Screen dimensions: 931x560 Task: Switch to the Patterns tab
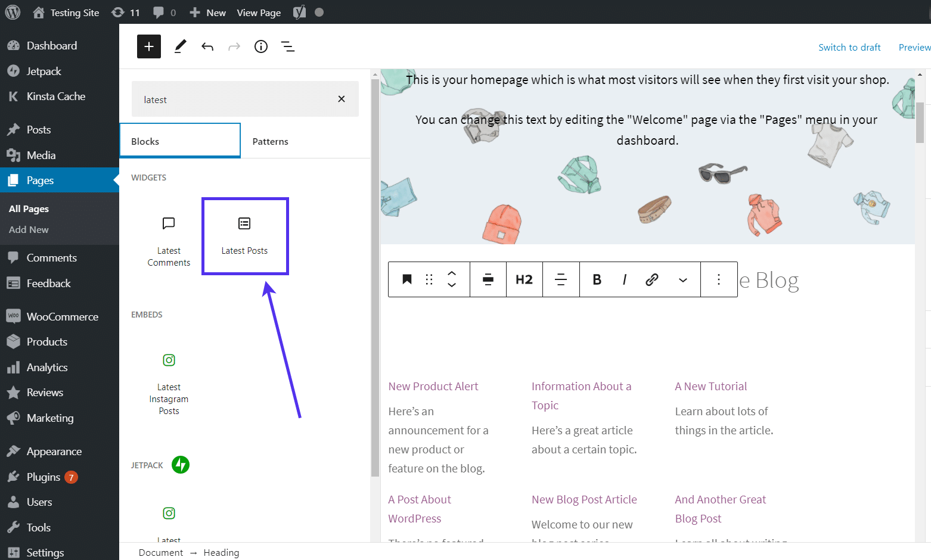tap(271, 141)
